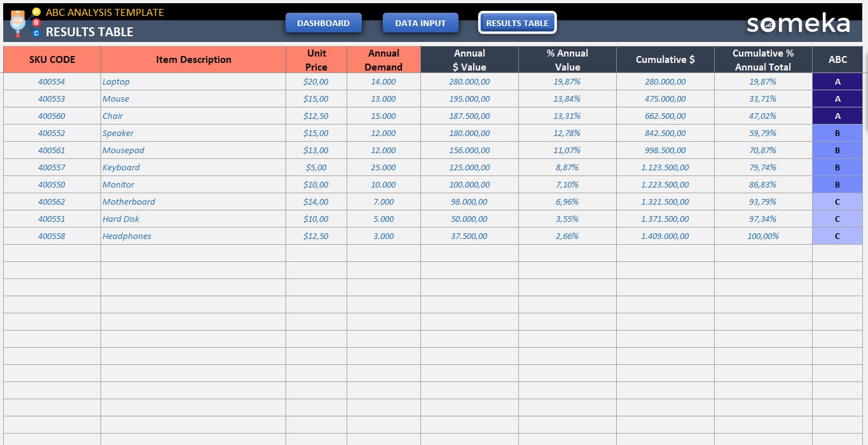This screenshot has height=445, width=868.
Task: Select Mouse's annual demand value 13.000
Action: click(x=383, y=99)
